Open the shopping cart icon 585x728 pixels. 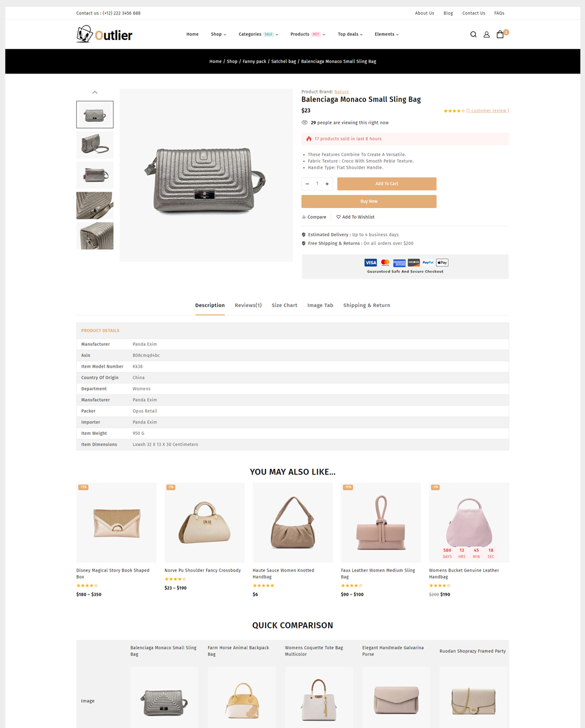(500, 35)
